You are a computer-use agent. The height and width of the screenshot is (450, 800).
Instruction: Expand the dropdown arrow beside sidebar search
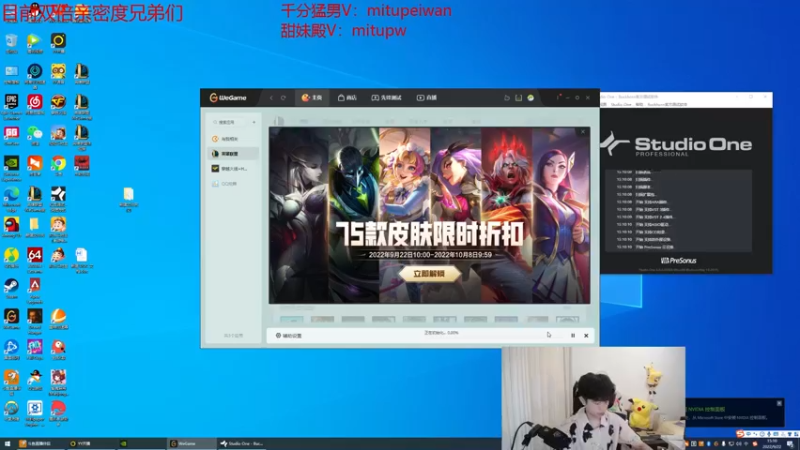click(x=254, y=122)
